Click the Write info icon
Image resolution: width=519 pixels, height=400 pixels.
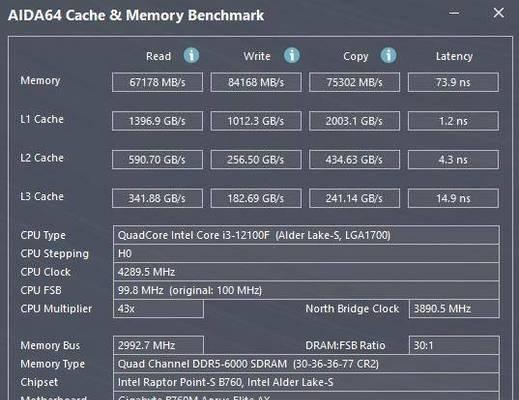(291, 55)
